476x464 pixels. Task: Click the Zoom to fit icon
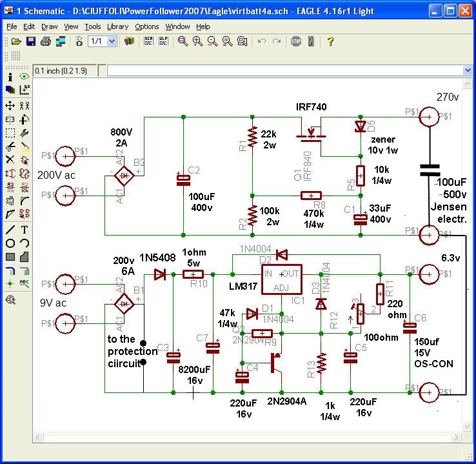(x=183, y=41)
